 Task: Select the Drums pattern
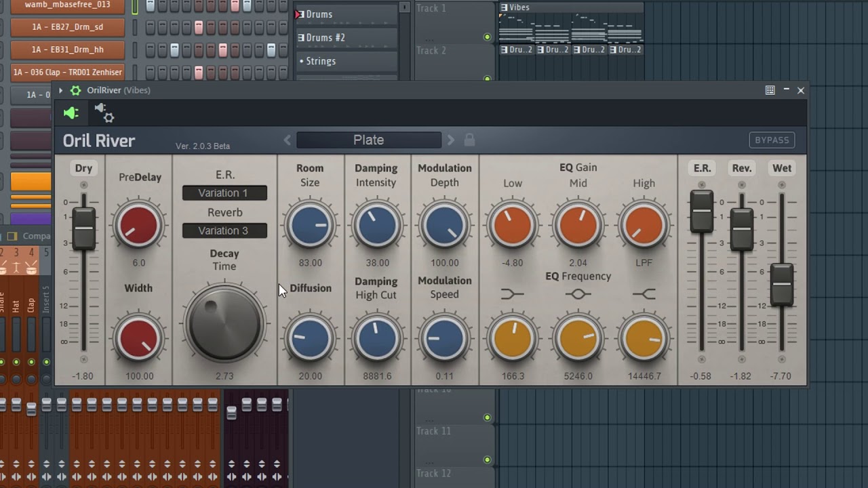(x=347, y=14)
